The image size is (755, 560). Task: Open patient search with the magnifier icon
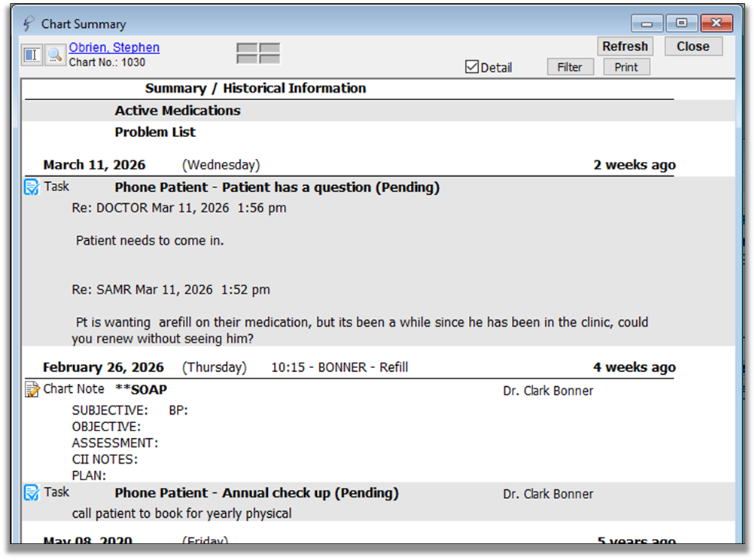[x=55, y=55]
